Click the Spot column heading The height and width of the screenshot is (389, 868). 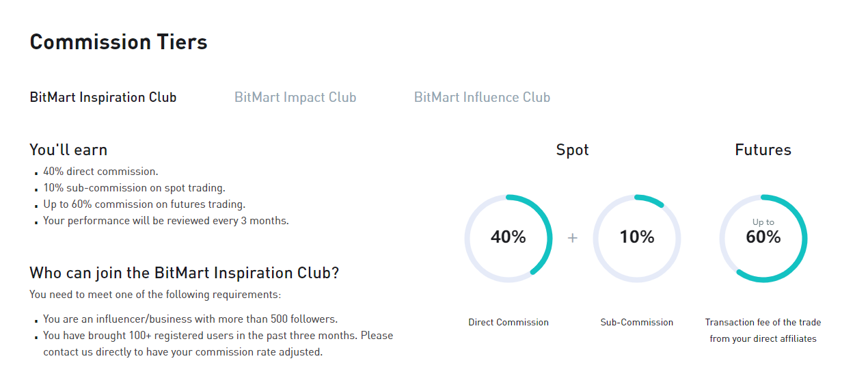[x=572, y=150]
